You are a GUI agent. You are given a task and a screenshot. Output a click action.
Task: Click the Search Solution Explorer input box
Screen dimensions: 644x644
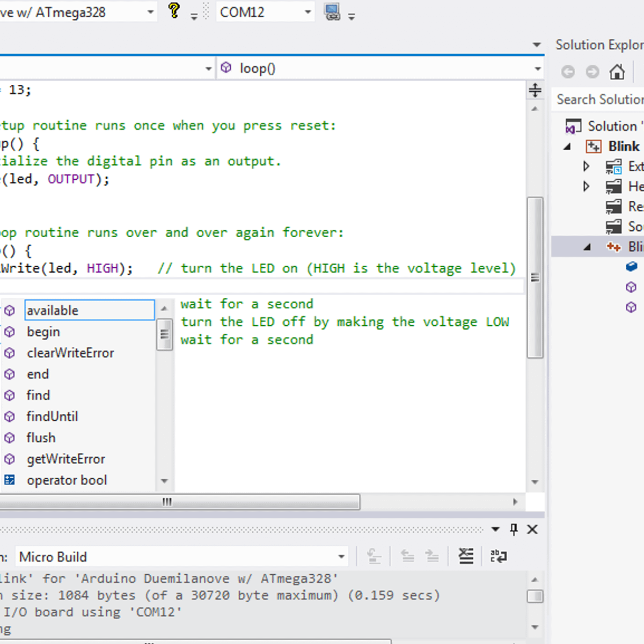[x=598, y=100]
